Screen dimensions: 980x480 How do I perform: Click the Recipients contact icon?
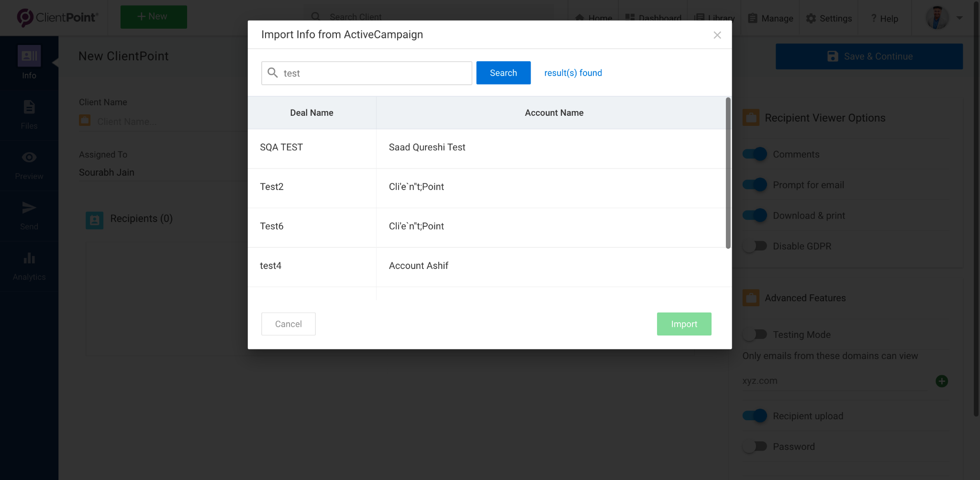[95, 220]
